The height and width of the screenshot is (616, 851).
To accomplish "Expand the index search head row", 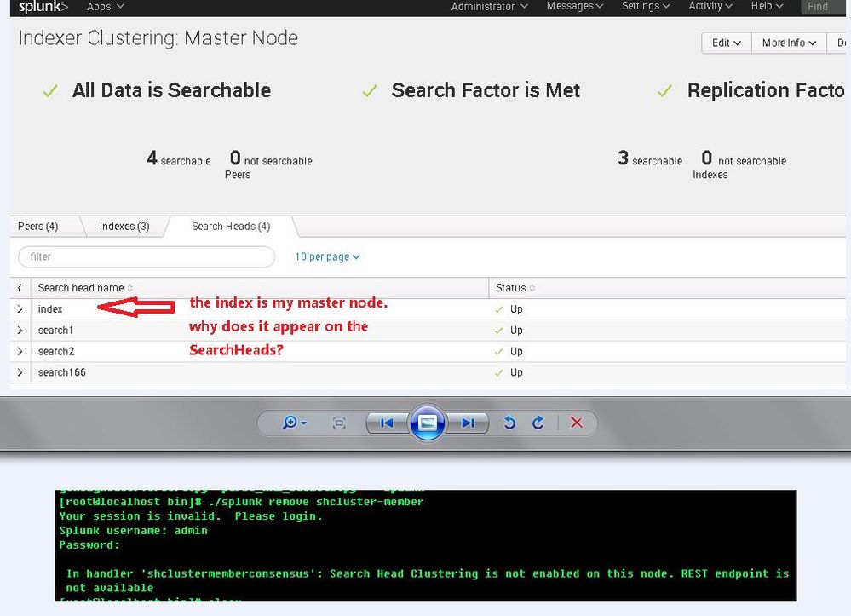I will point(20,309).
